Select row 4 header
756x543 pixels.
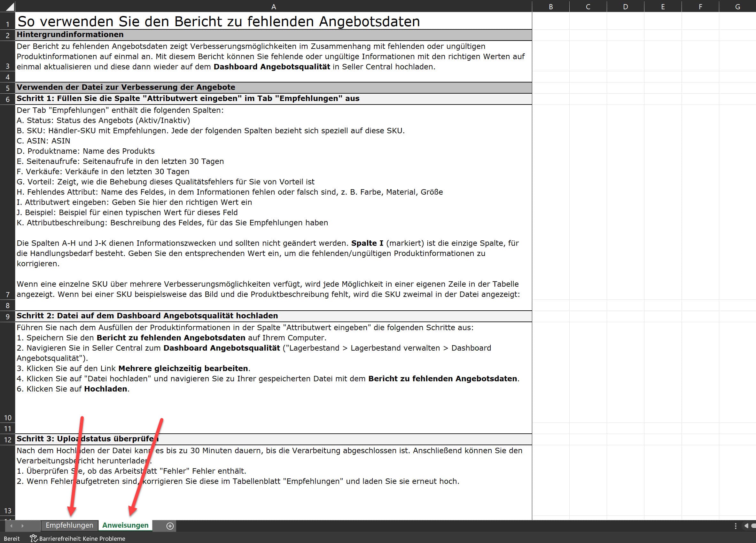[7, 77]
